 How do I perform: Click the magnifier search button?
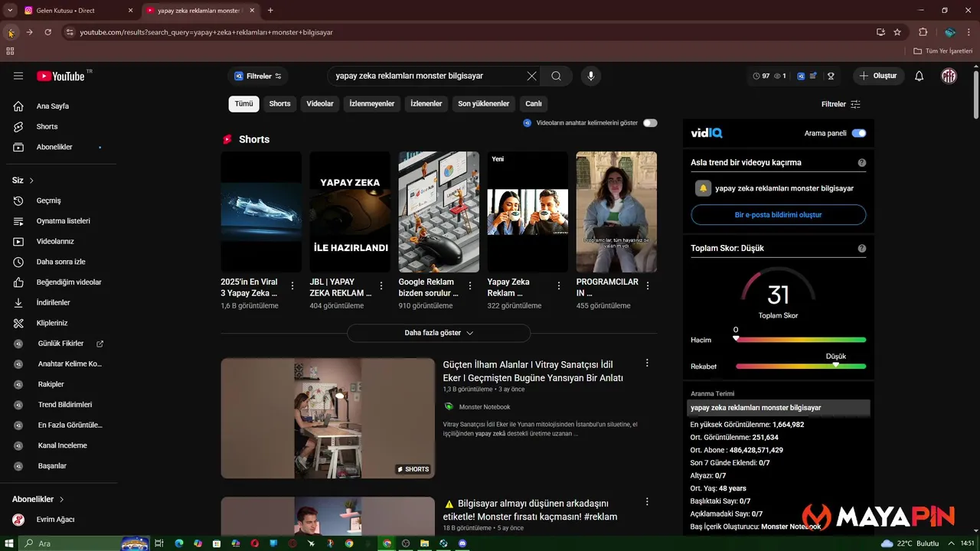[557, 76]
